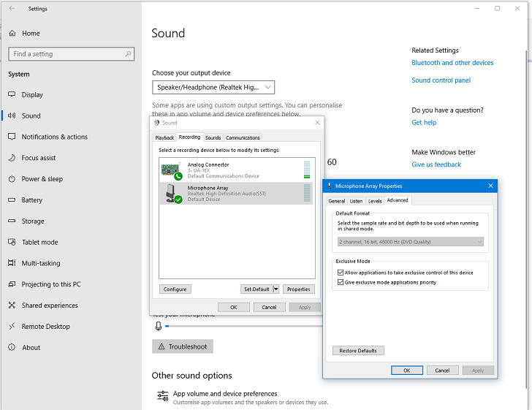
Task: Click the Storage drive icon
Action: coord(12,221)
